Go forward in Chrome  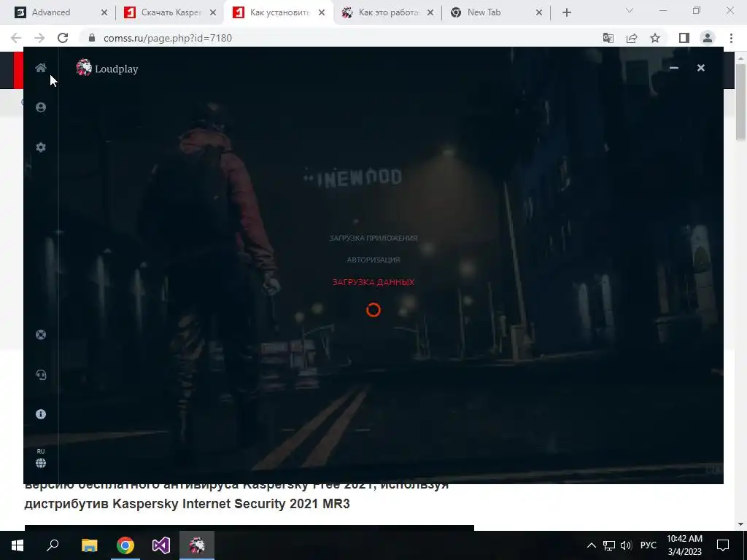[39, 38]
